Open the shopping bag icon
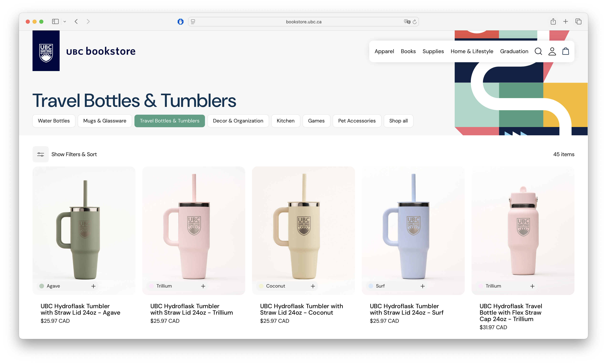The width and height of the screenshot is (607, 364). click(x=566, y=51)
